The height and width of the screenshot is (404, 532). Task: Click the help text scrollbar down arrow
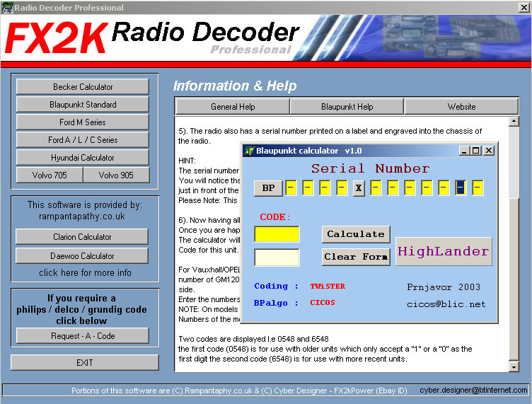(x=514, y=367)
